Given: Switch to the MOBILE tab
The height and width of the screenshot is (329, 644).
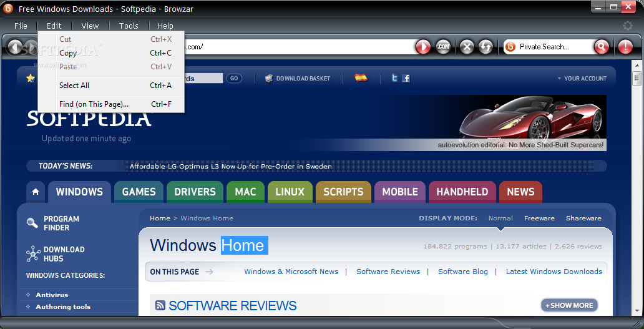Looking at the screenshot, I should coord(400,192).
